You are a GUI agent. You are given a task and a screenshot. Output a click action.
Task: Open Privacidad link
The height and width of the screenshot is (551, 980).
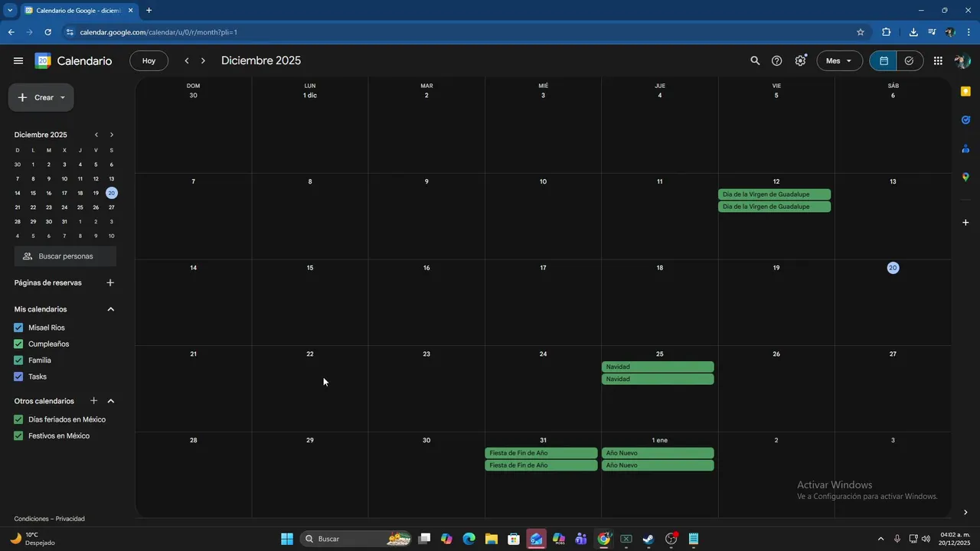pos(70,519)
